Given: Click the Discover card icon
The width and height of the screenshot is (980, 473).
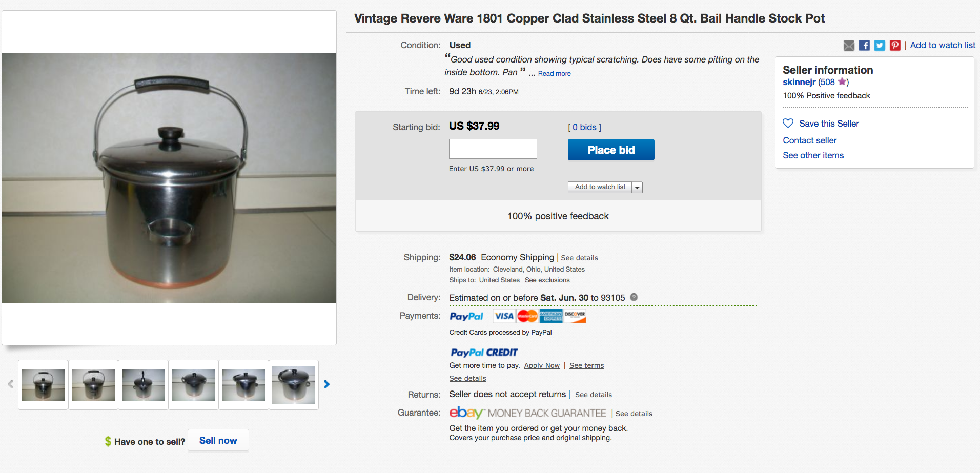Looking at the screenshot, I should point(575,316).
